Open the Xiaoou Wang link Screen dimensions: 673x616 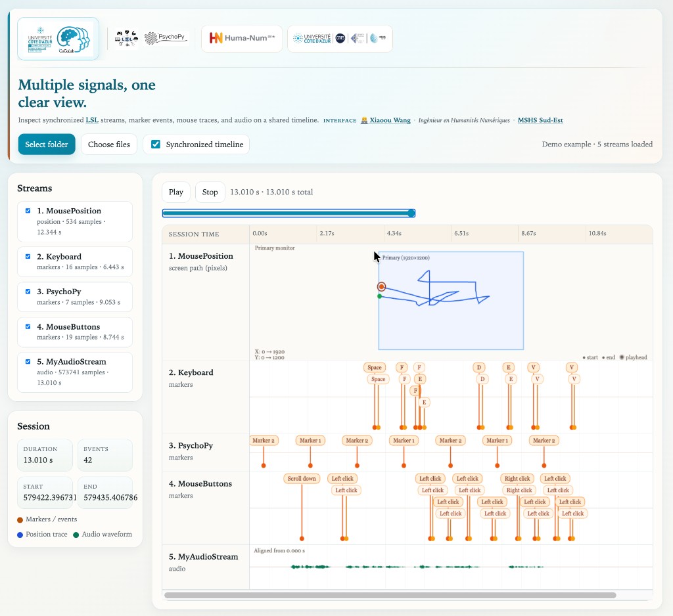coord(390,120)
